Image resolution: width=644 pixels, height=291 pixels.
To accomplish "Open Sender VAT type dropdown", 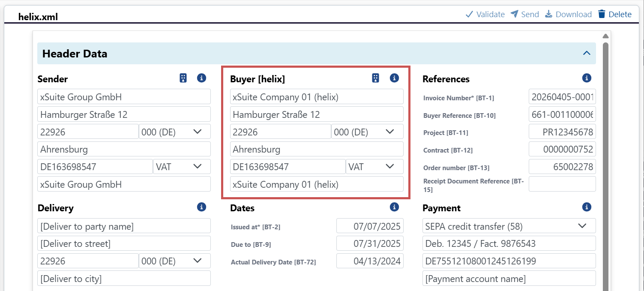I will point(182,167).
